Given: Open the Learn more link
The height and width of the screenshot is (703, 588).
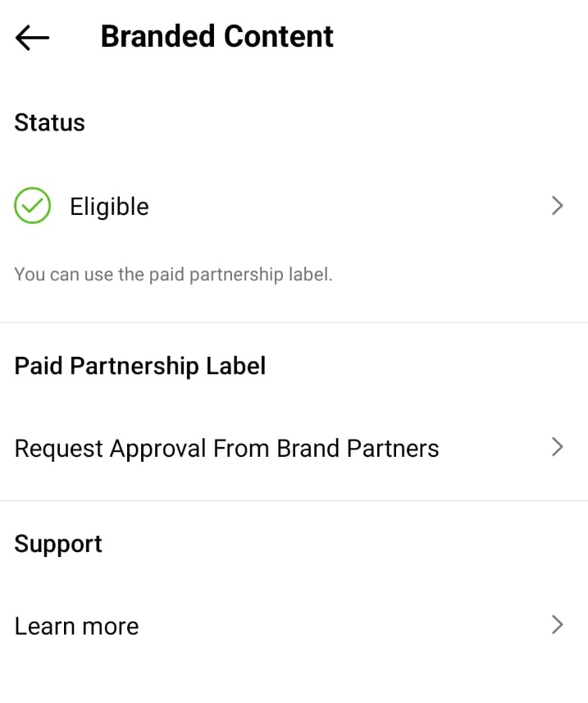Looking at the screenshot, I should [294, 625].
